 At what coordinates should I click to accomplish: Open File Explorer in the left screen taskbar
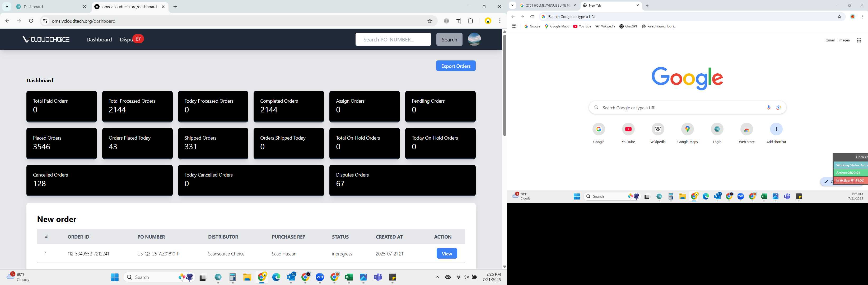coord(247,277)
